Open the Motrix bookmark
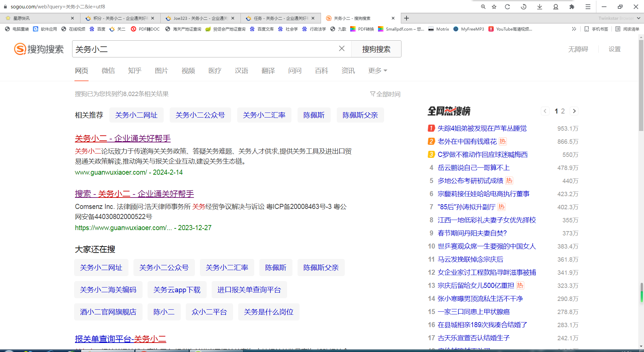644x352 pixels. 439,29
